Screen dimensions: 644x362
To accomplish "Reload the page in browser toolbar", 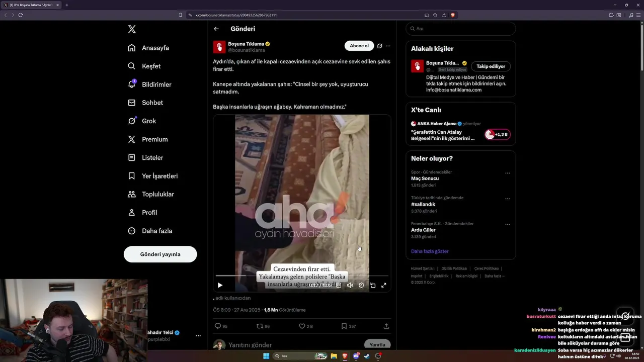I will (x=21, y=15).
